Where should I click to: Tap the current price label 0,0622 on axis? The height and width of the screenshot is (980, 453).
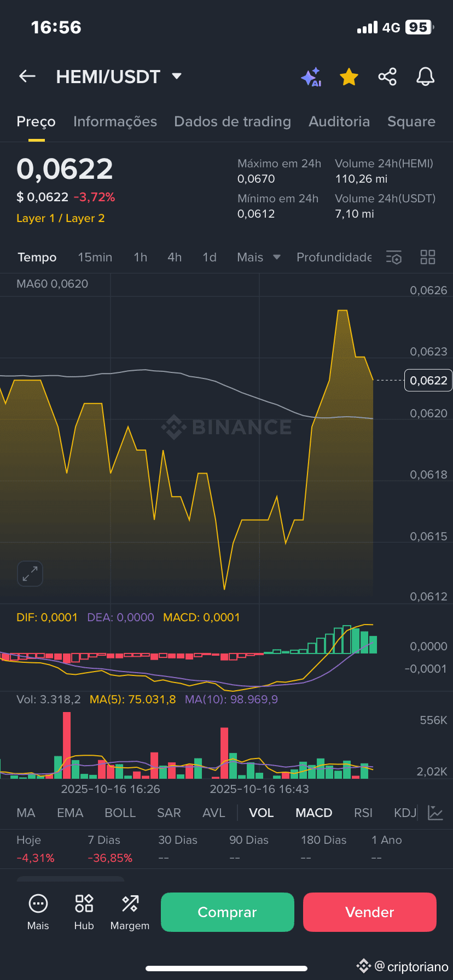[x=428, y=380]
